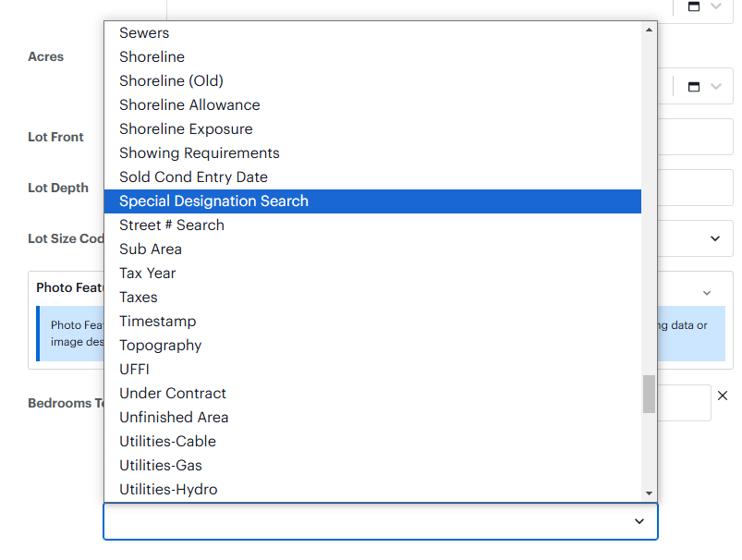Image resolution: width=742 pixels, height=560 pixels.
Task: Select Under Contract option
Action: pyautogui.click(x=372, y=394)
